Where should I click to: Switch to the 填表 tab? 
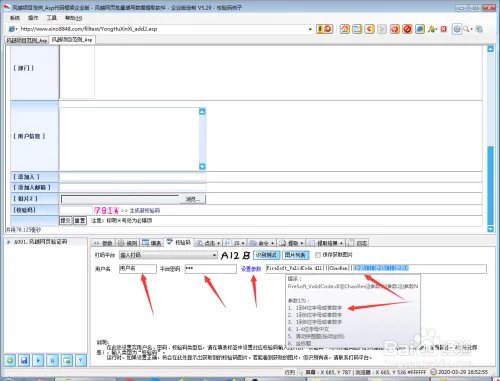pyautogui.click(x=152, y=243)
